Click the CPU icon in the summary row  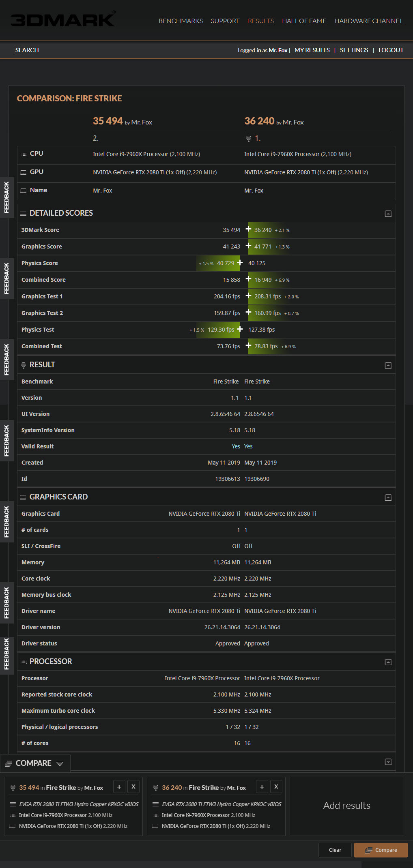[x=24, y=154]
